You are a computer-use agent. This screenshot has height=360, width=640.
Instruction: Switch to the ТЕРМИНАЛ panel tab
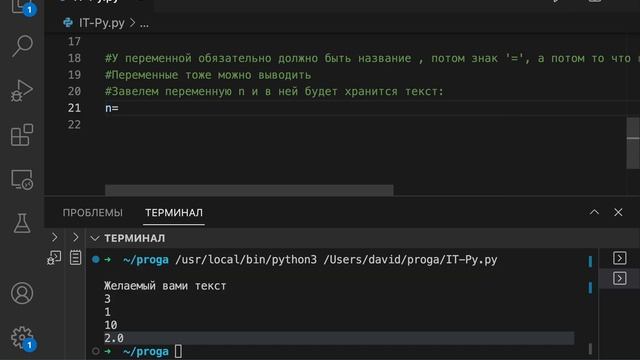(x=174, y=213)
